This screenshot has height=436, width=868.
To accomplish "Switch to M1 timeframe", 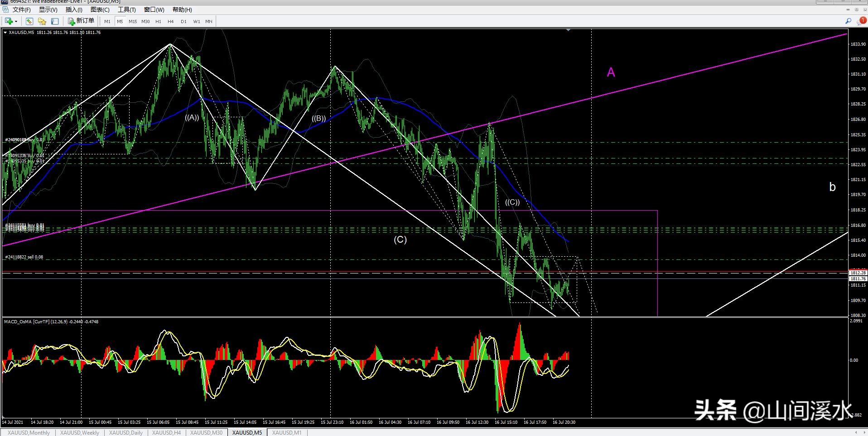I will pos(107,21).
